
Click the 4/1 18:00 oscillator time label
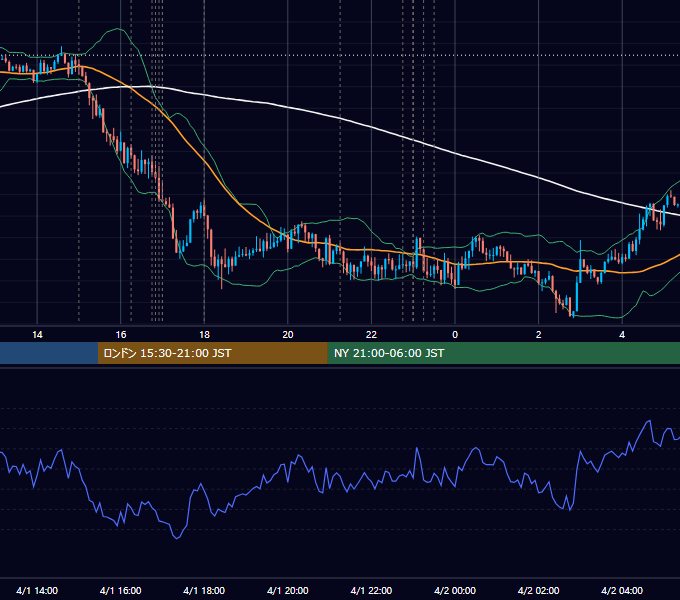point(204,590)
